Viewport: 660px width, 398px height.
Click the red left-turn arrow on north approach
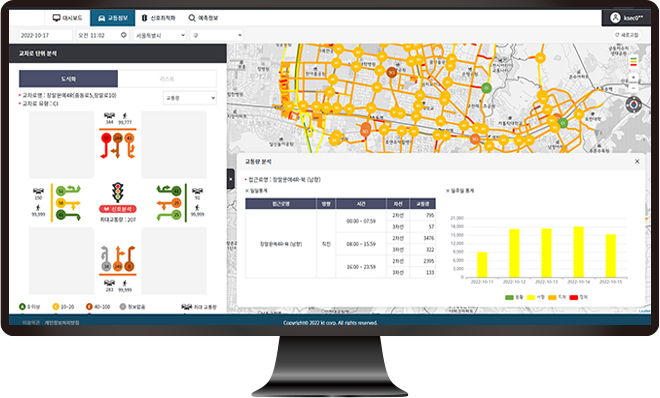coord(105,146)
